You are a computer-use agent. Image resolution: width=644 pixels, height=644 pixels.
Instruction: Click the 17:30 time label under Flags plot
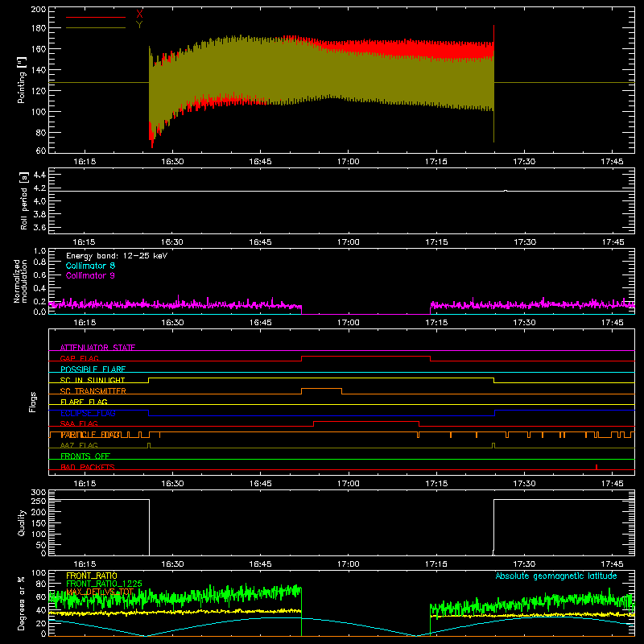tap(525, 484)
